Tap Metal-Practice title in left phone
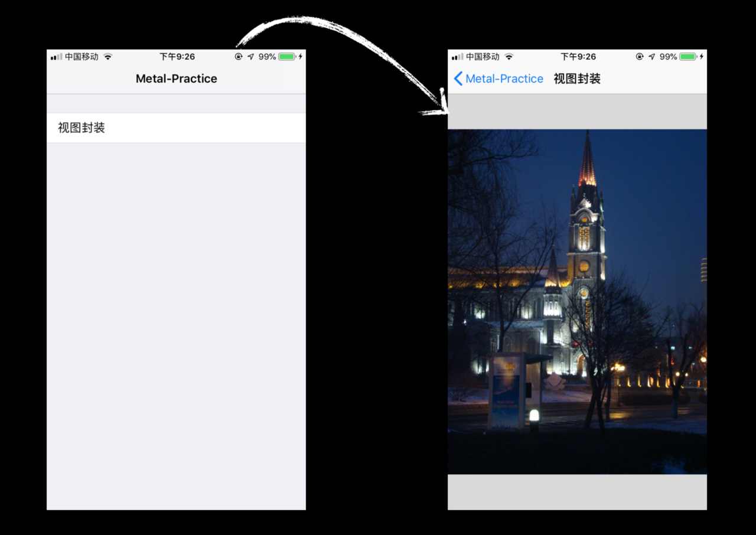This screenshot has height=535, width=756. (x=177, y=79)
